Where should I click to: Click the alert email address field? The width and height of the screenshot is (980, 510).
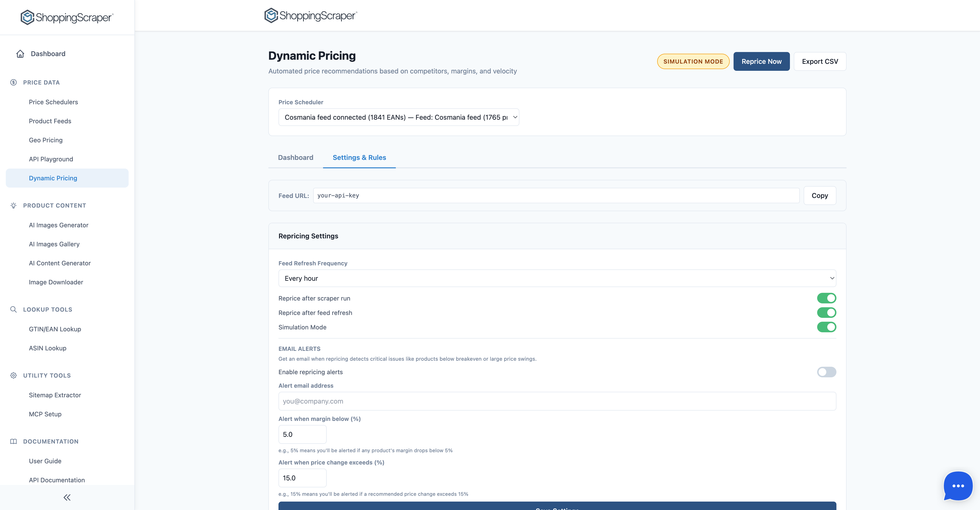point(556,401)
